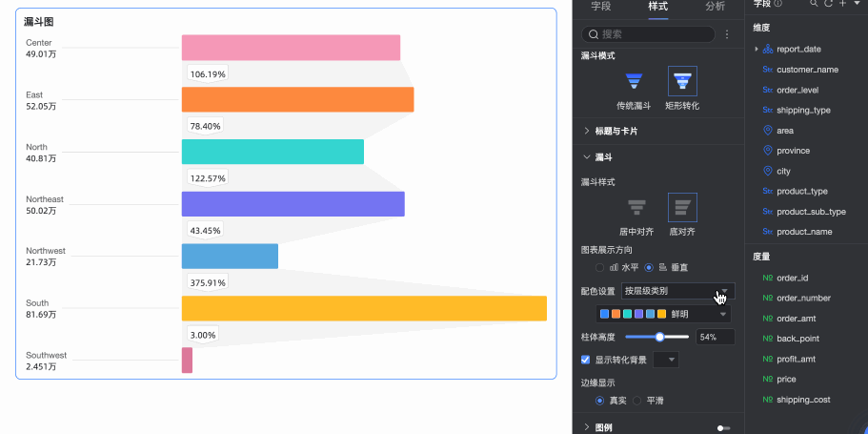Open the 按层级类别 color setting dropdown
Viewport: 868px width, 434px height.
coord(678,291)
